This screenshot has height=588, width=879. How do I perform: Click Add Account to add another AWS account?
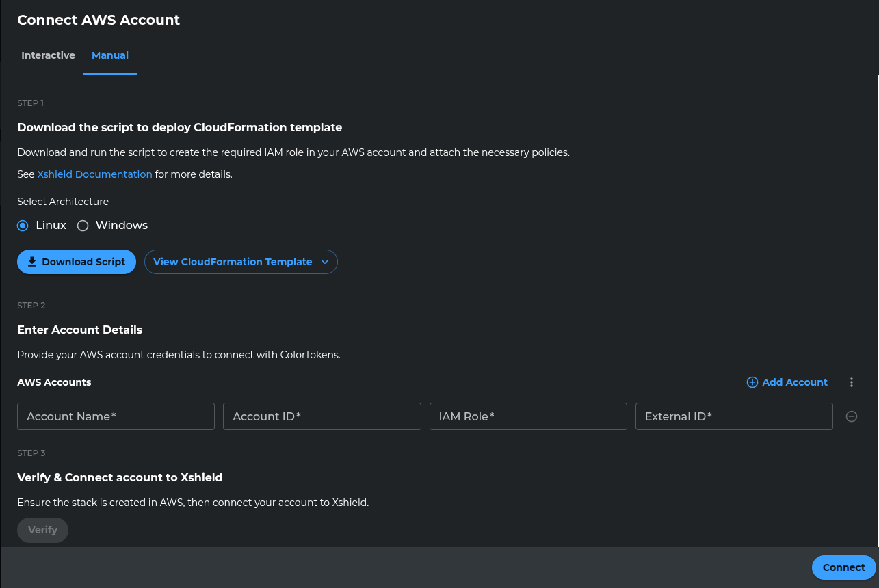point(787,382)
